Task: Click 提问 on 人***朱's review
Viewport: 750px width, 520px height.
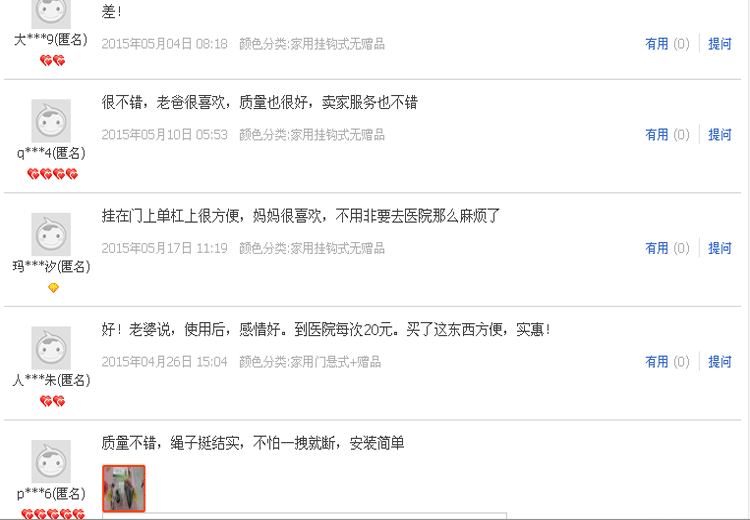Action: coord(720,362)
